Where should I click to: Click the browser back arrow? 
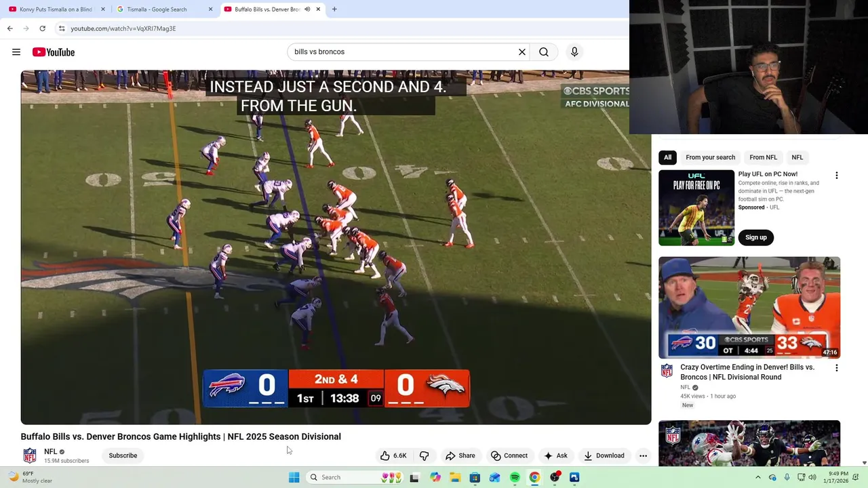9,28
